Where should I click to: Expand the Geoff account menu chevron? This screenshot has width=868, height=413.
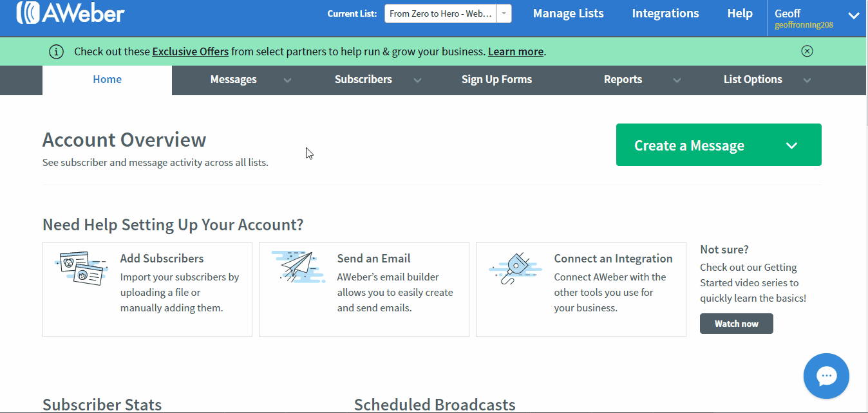tap(854, 16)
